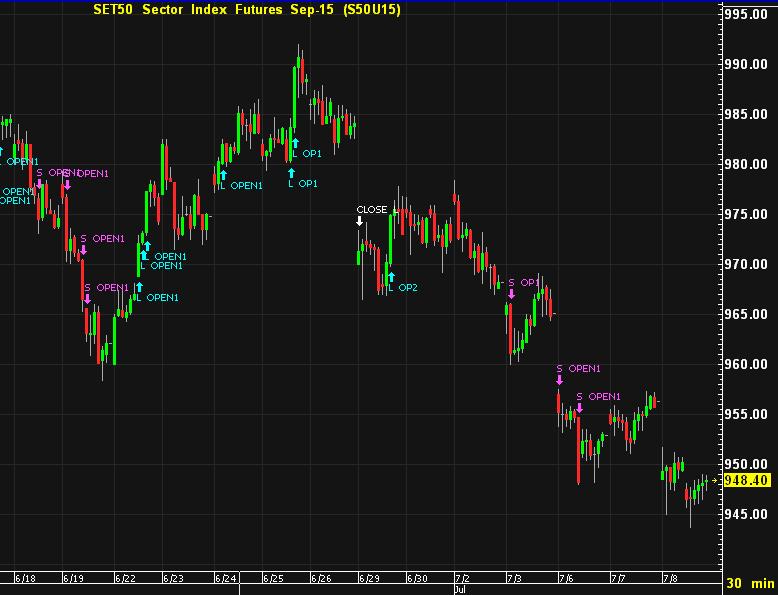The width and height of the screenshot is (778, 595).
Task: Click the magenta S OP1 arrow marker
Action: click(x=511, y=294)
